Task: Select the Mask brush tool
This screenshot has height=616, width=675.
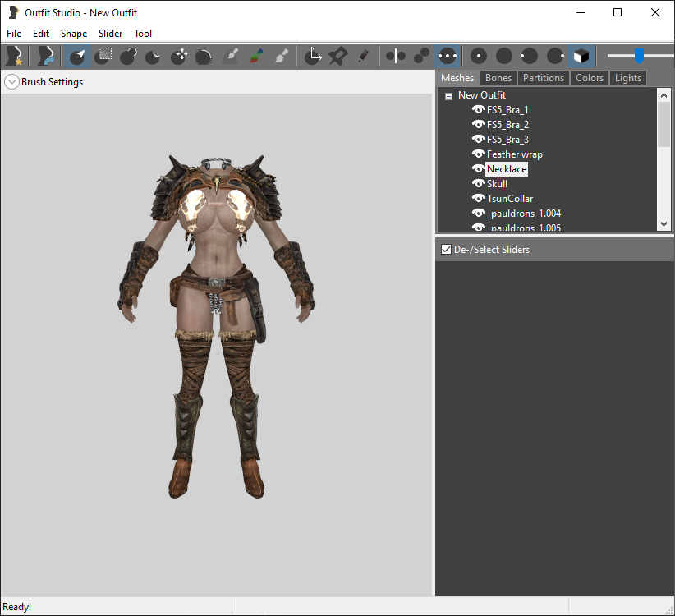Action: (x=103, y=56)
